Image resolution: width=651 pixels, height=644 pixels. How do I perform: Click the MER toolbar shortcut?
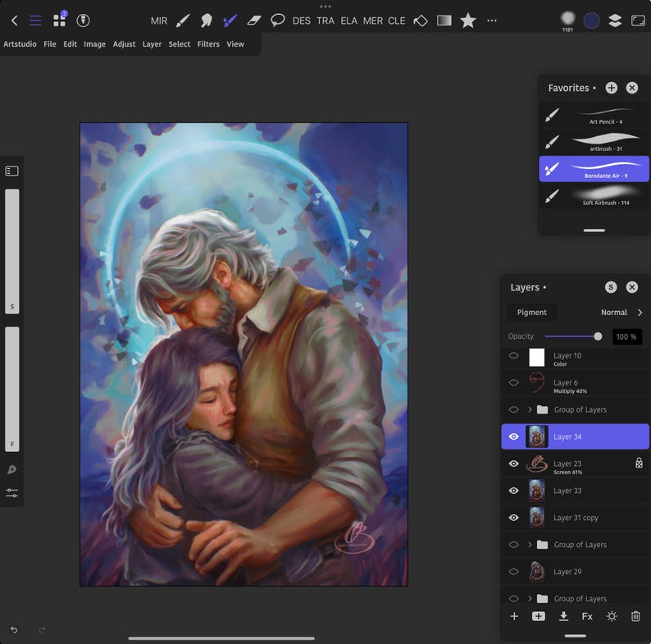point(372,21)
